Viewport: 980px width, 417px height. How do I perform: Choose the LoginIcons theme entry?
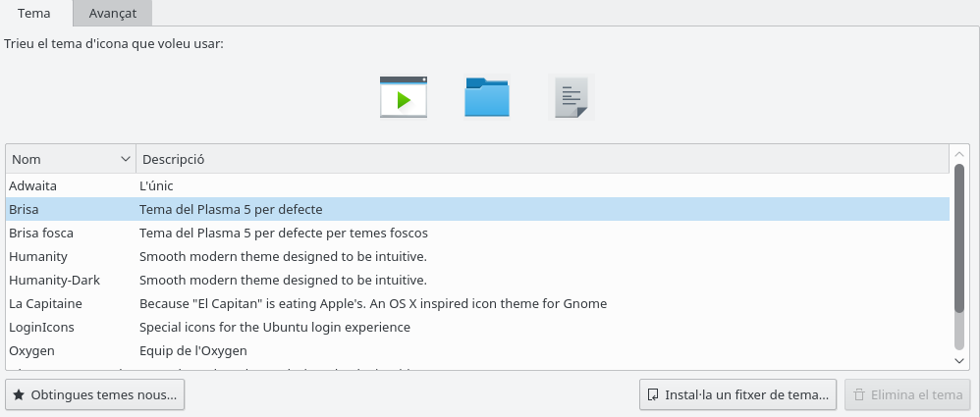[x=41, y=327]
